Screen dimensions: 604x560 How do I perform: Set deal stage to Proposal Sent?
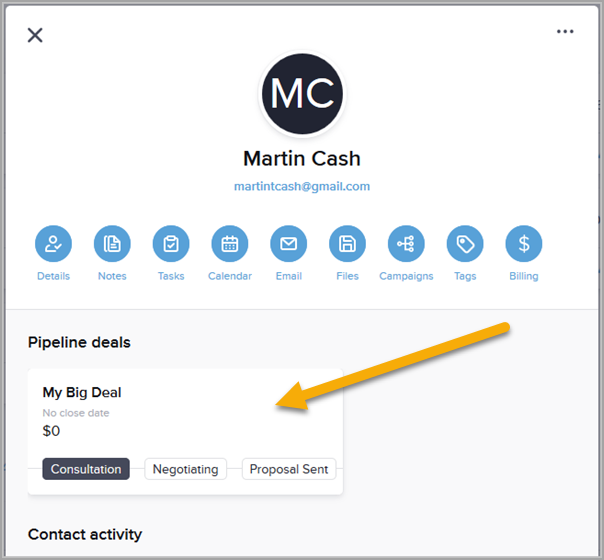289,469
